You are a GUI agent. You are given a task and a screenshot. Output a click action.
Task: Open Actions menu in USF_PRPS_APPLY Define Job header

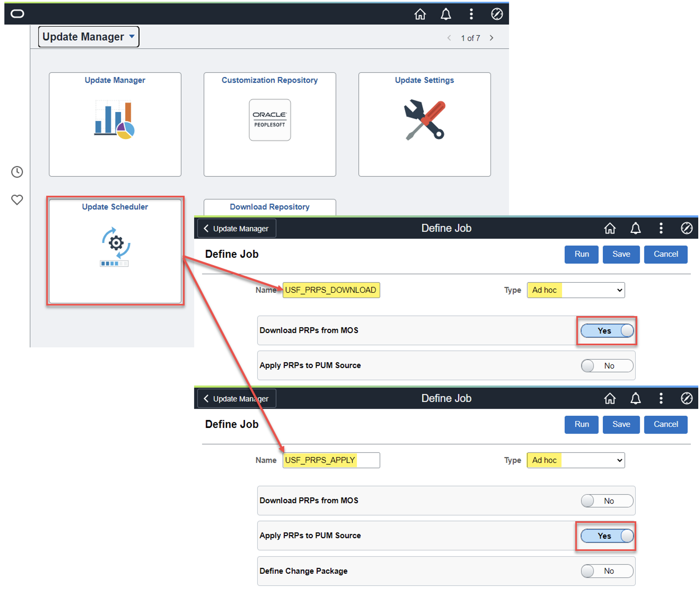point(661,399)
